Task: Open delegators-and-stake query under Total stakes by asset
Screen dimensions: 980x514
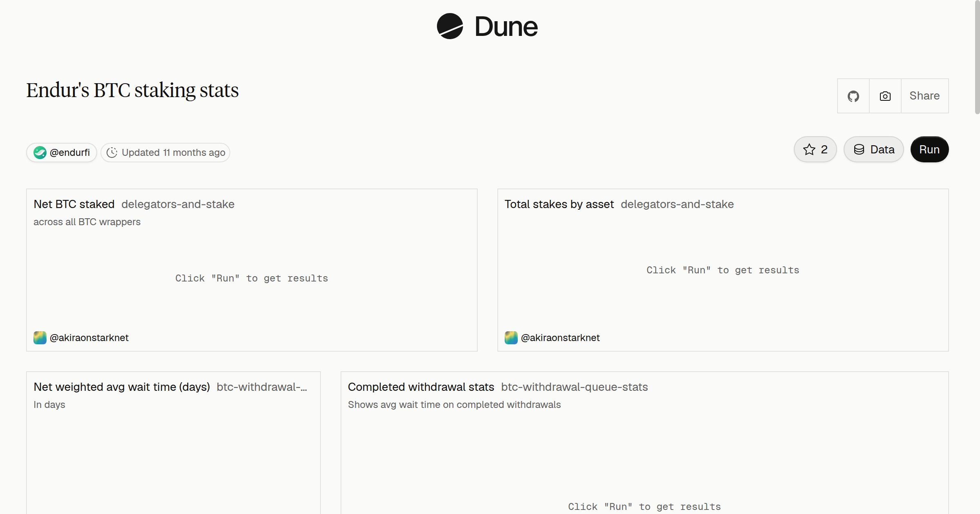Action: click(677, 204)
